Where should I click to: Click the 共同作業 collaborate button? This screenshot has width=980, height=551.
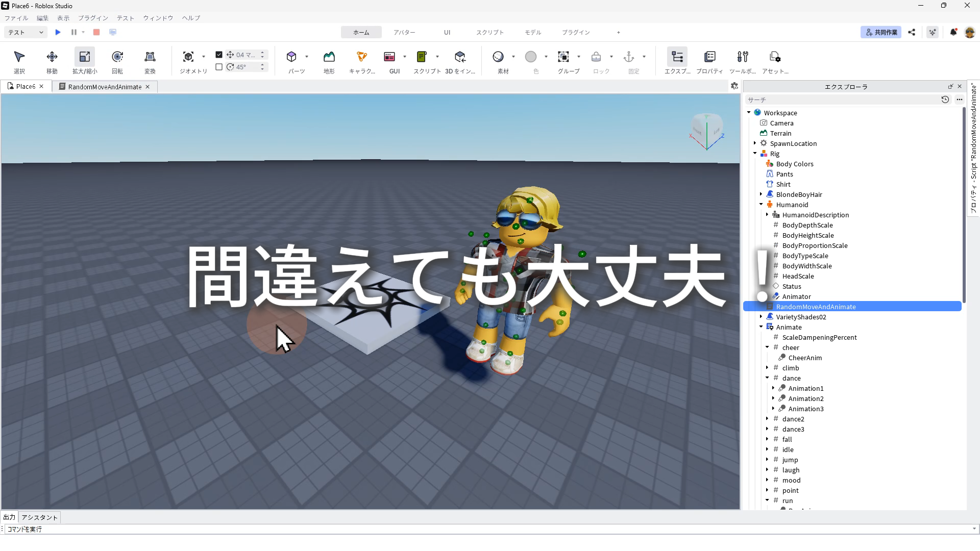point(881,32)
